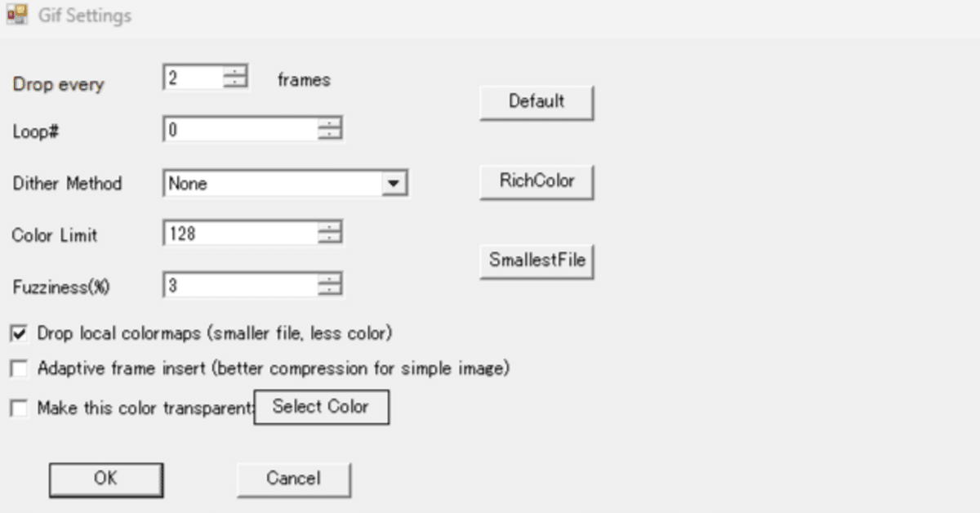Apply the SmallestFile preset
The width and height of the screenshot is (980, 513).
point(536,260)
